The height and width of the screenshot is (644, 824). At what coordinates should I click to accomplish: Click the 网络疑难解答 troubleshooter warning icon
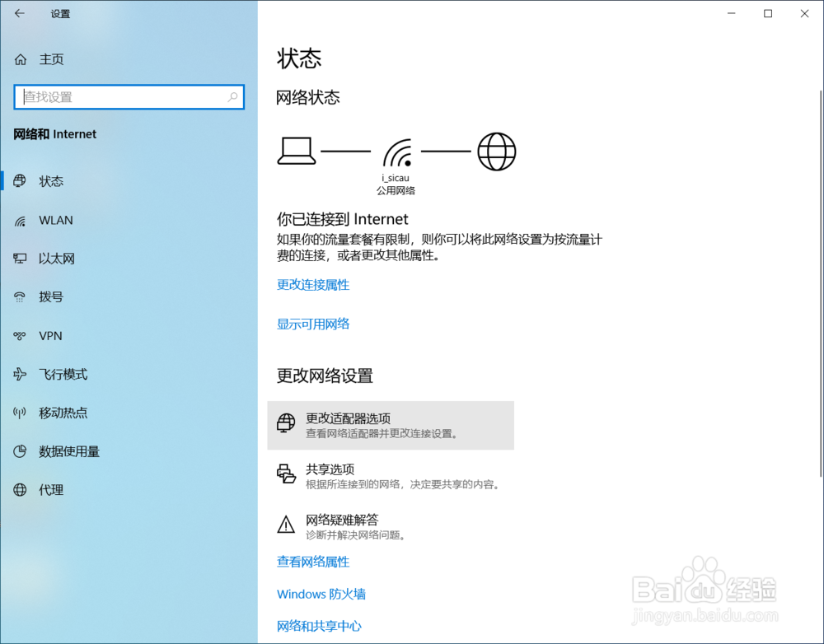tap(286, 525)
